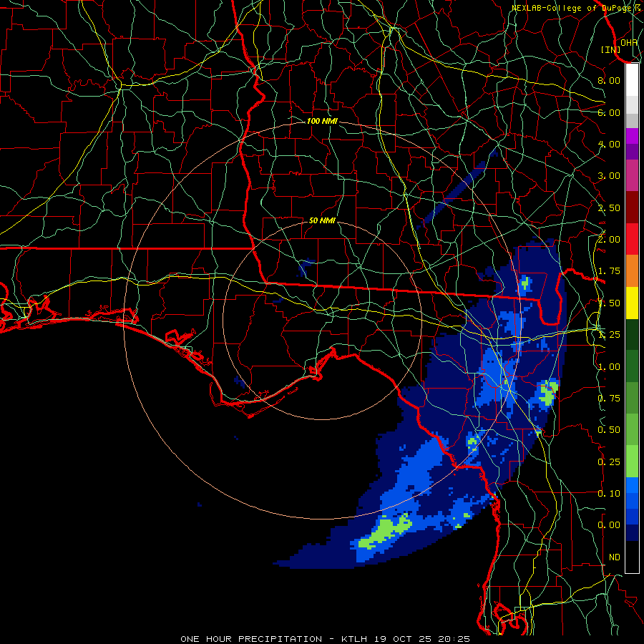Click the dark red legend swatch
The width and height of the screenshot is (644, 644).
632,208
